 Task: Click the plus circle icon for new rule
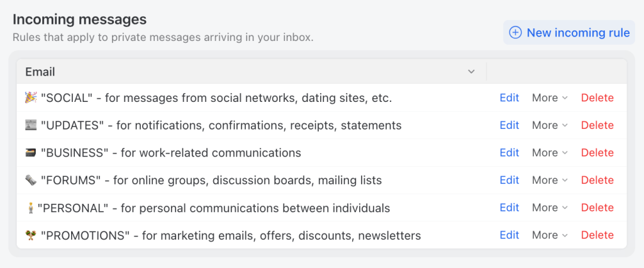pos(515,33)
